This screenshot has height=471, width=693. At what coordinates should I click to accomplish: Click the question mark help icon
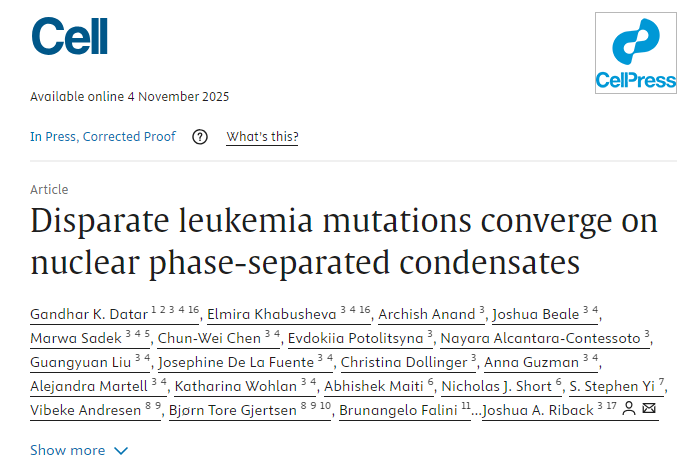pyautogui.click(x=200, y=137)
